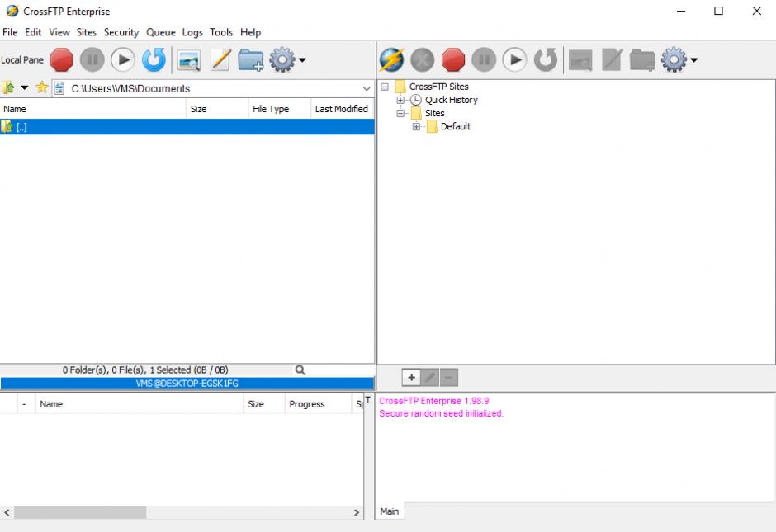Click the red Stop icon in Local Pane toolbar
This screenshot has width=776, height=532.
[61, 60]
